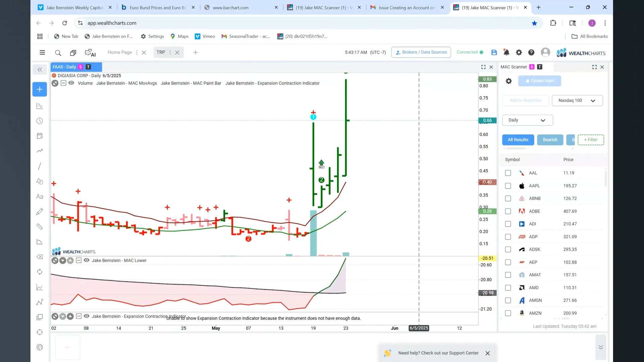644x362 pixels.
Task: Toggle visibility eye for Expansion Contraction Indicator
Action: pyautogui.click(x=87, y=316)
